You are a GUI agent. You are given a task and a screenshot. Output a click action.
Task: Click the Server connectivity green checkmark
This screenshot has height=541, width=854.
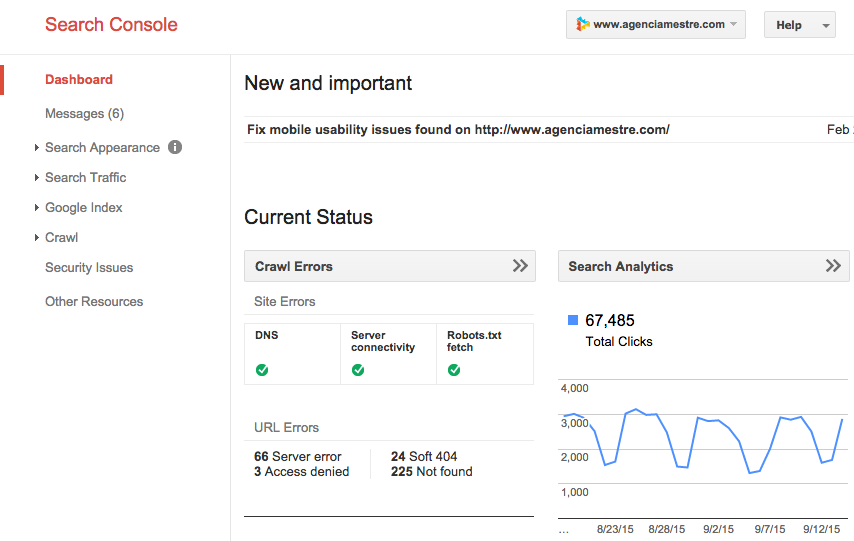pyautogui.click(x=358, y=369)
